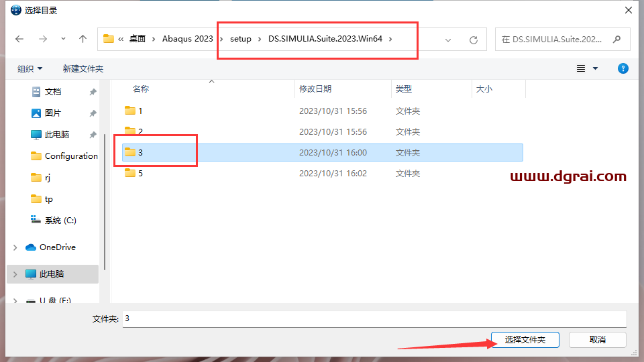
Task: Open address bar history dropdown
Action: (x=448, y=40)
